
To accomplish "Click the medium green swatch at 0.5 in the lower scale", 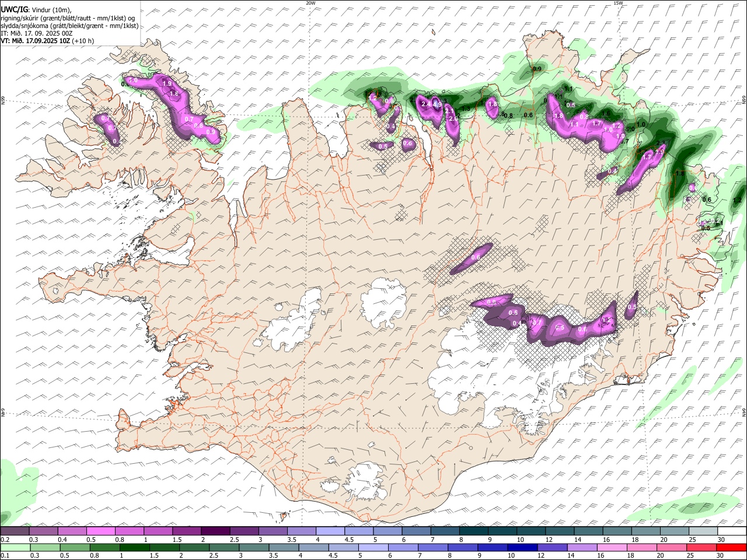I will click(x=75, y=547).
